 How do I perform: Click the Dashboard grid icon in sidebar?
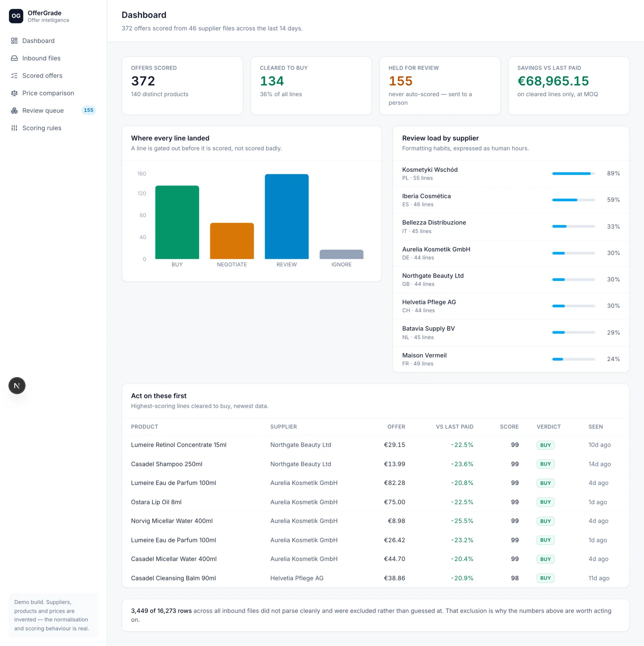(14, 41)
